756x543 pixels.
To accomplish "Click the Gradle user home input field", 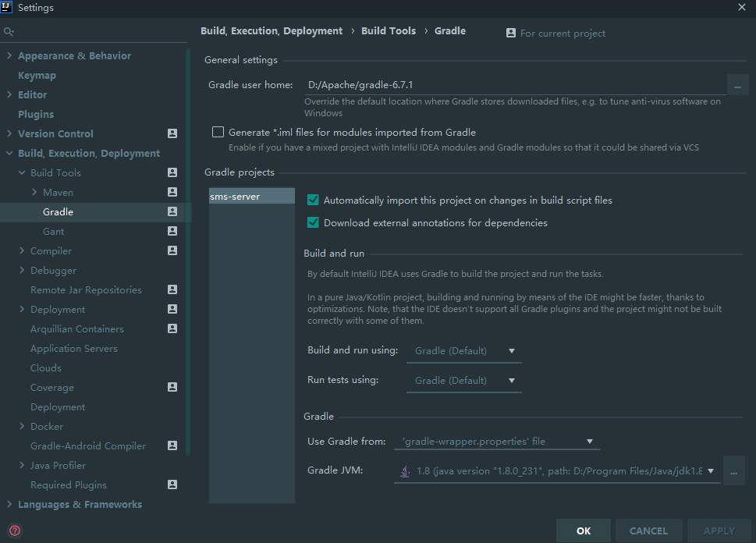I will pyautogui.click(x=516, y=85).
